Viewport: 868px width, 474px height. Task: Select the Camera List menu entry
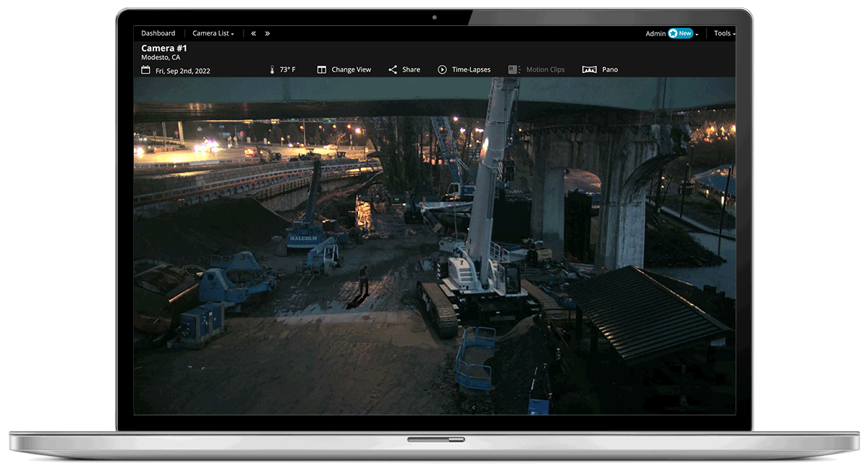pos(213,33)
